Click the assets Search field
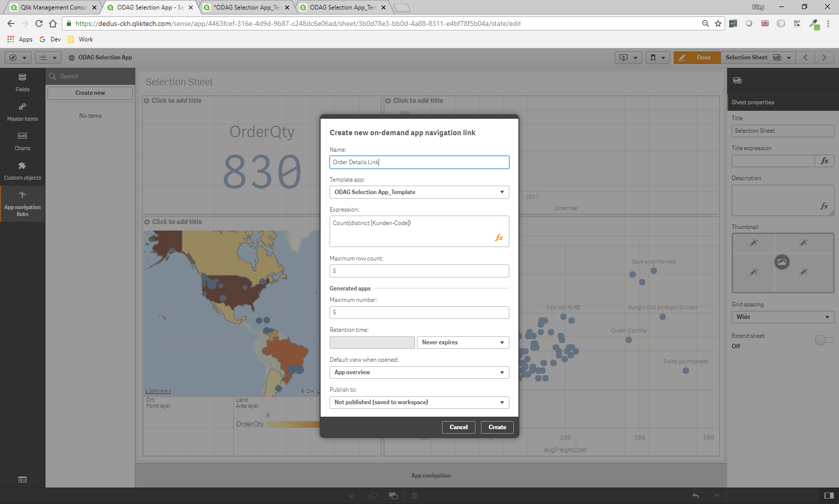Screen dimensions: 839x504 coord(90,76)
